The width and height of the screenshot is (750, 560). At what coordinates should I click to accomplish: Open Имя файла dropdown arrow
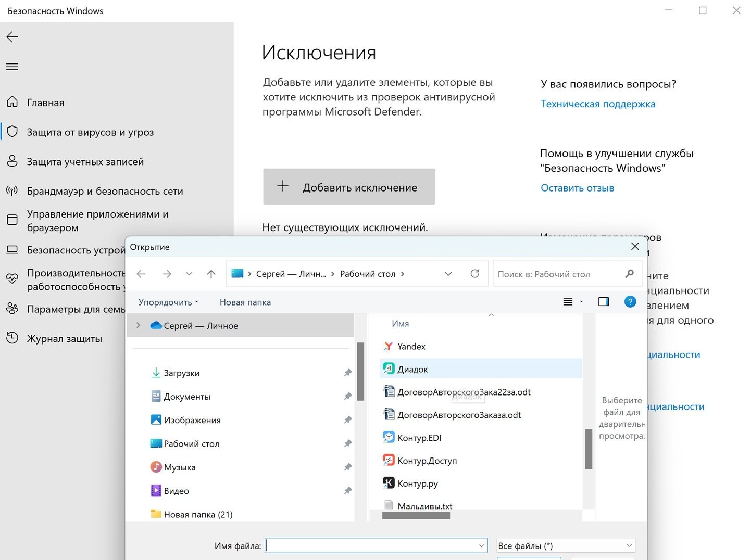pyautogui.click(x=482, y=545)
